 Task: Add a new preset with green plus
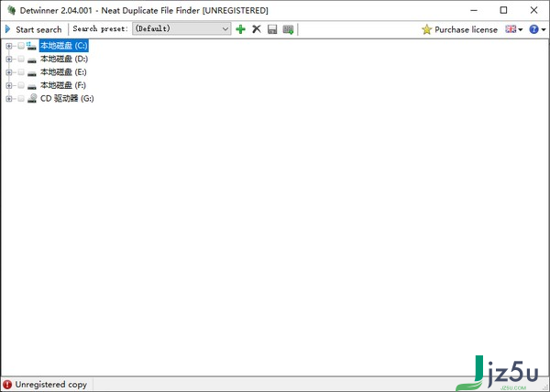click(x=240, y=29)
